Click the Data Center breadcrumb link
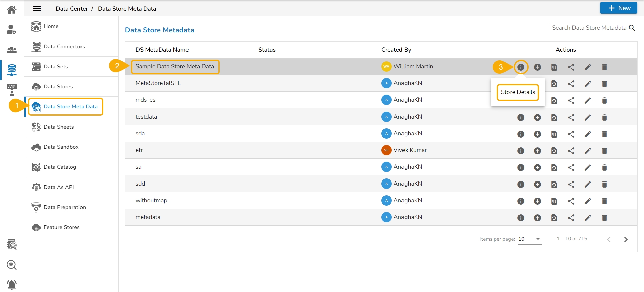644x292 pixels. click(x=71, y=9)
